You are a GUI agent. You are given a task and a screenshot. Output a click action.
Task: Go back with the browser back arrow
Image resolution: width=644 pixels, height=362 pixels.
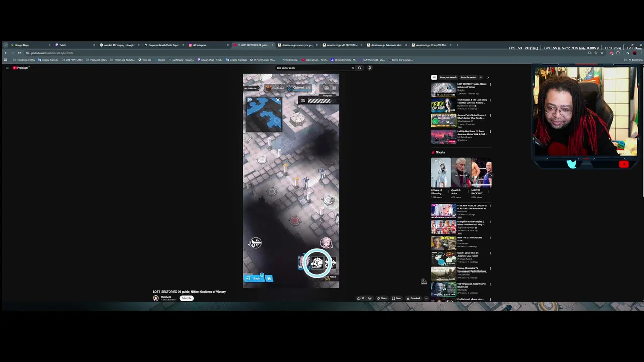6,53
